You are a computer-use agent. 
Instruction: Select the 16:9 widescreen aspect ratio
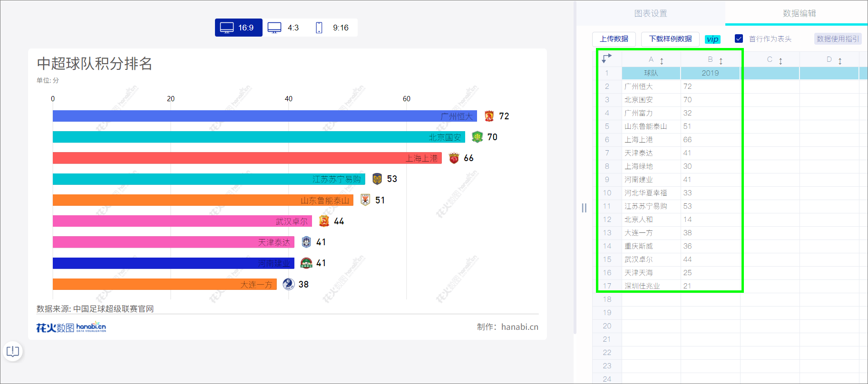[x=238, y=28]
